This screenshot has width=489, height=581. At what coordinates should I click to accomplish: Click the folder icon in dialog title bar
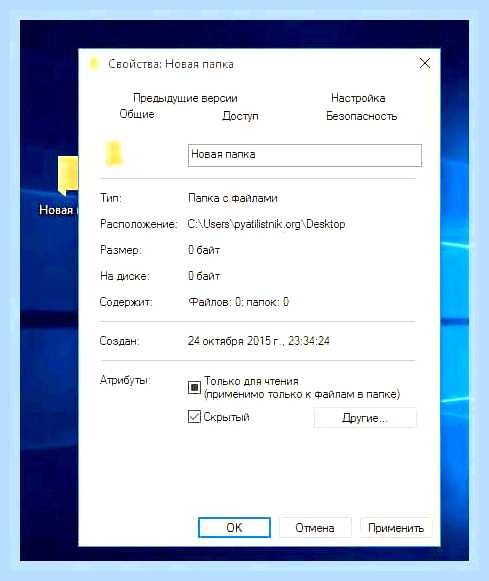point(94,64)
